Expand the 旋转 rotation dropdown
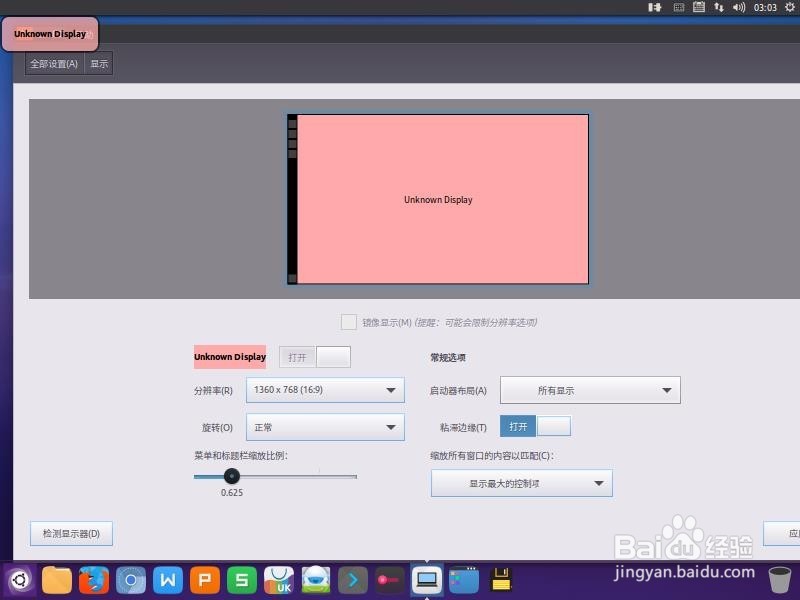 coord(324,426)
